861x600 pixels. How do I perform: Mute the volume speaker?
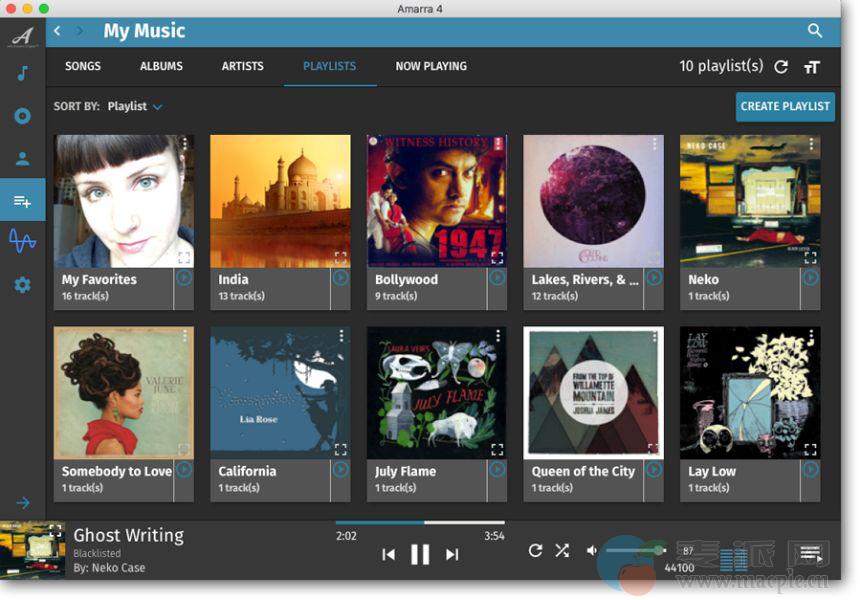[592, 551]
